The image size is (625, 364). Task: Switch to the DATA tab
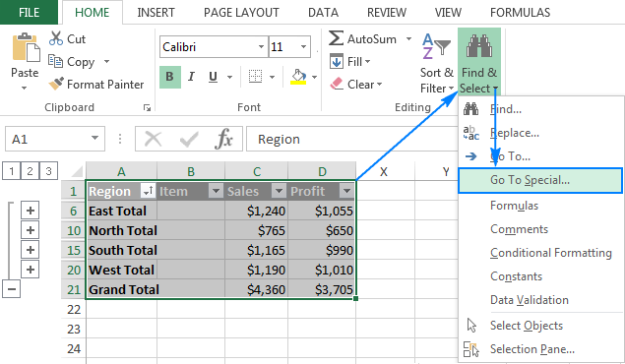click(323, 13)
